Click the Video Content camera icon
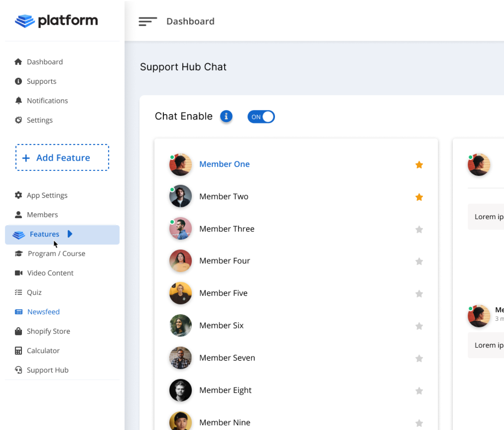Screen dimensions: 504x430 point(19,273)
